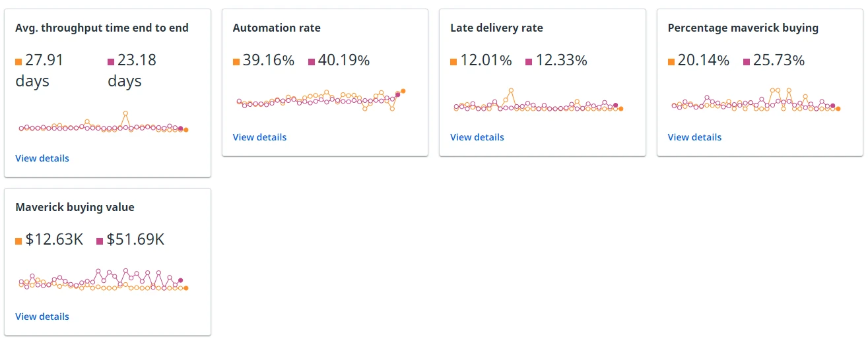Click the filled orange endpoint in Late delivery chart

621,109
